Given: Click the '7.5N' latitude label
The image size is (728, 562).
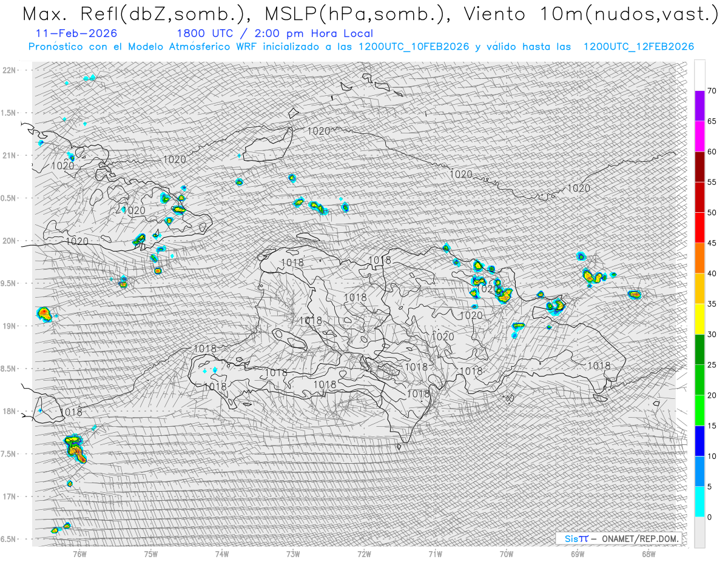Looking at the screenshot, I should pyautogui.click(x=9, y=454).
